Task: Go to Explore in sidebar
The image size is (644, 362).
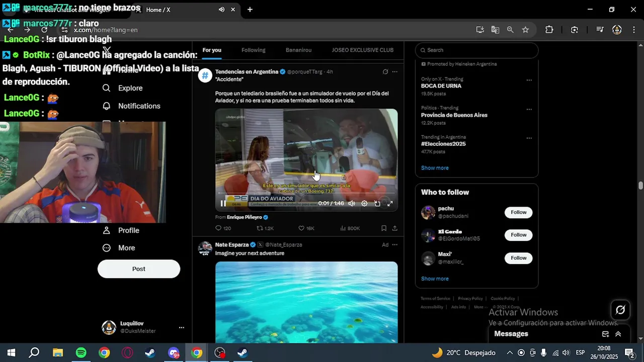Action: point(123,88)
